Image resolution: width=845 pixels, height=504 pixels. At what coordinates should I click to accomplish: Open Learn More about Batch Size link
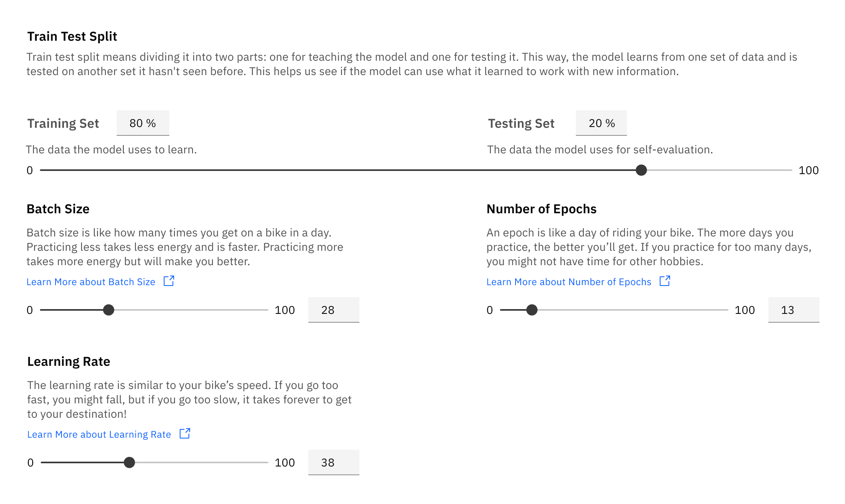91,282
